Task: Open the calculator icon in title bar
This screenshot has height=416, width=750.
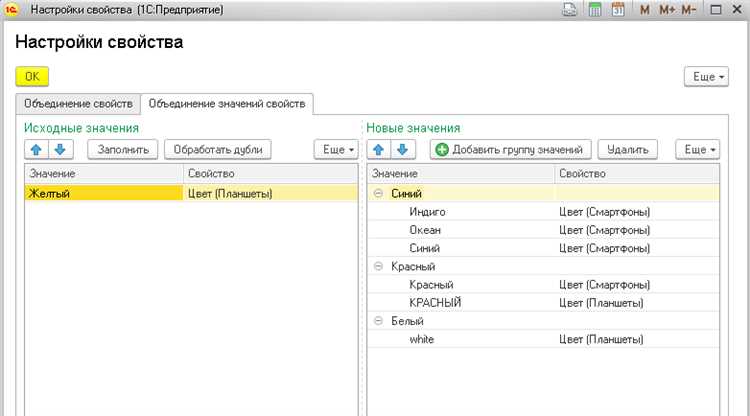Action: 595,10
